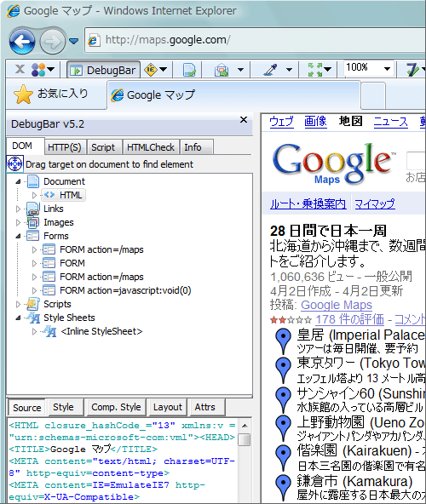Switch to the Comp. Style tab
426x504 pixels.
[116, 407]
